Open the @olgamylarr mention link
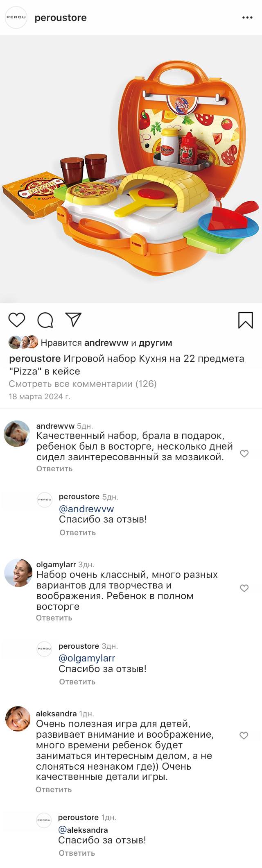The height and width of the screenshot is (868, 262). (x=87, y=658)
